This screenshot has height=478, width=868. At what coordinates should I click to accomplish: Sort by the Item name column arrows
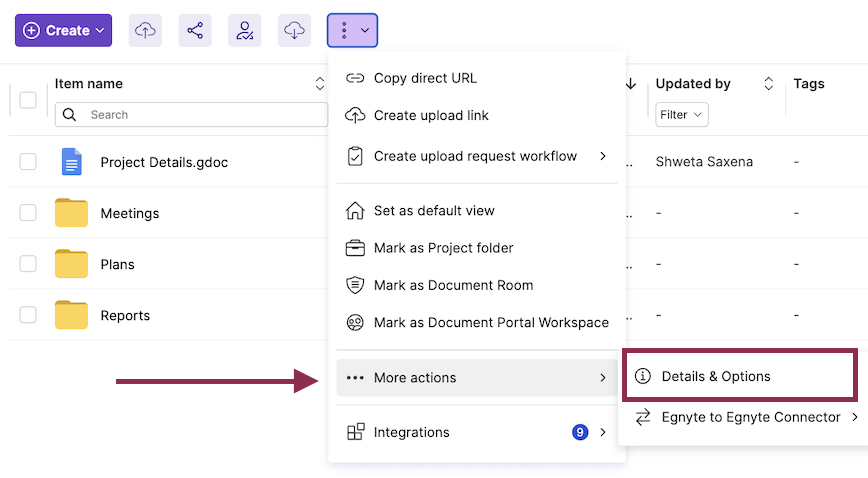tap(320, 84)
